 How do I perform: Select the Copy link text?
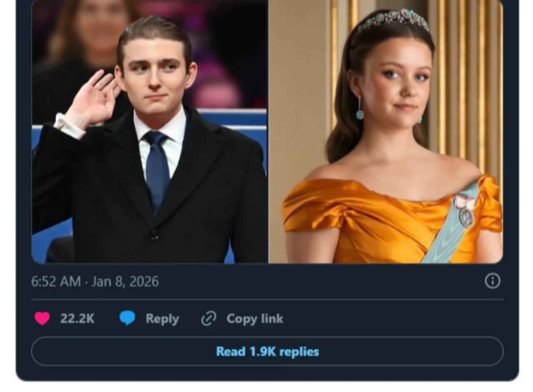click(x=254, y=319)
